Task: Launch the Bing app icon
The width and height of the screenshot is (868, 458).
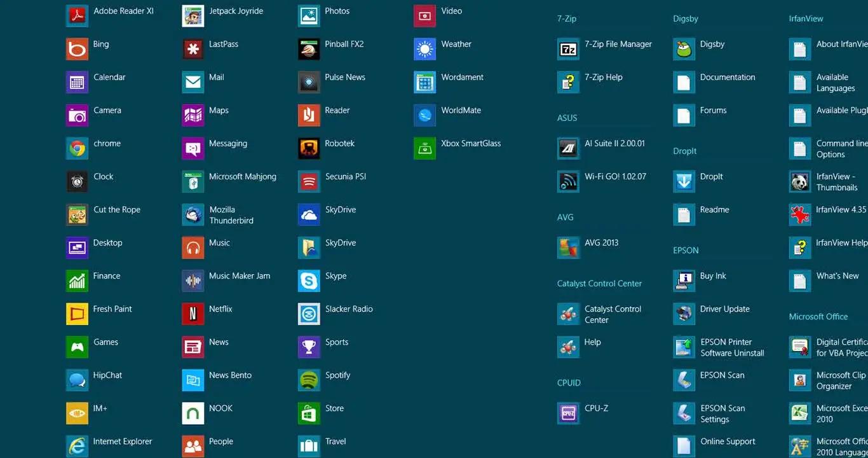Action: 77,49
